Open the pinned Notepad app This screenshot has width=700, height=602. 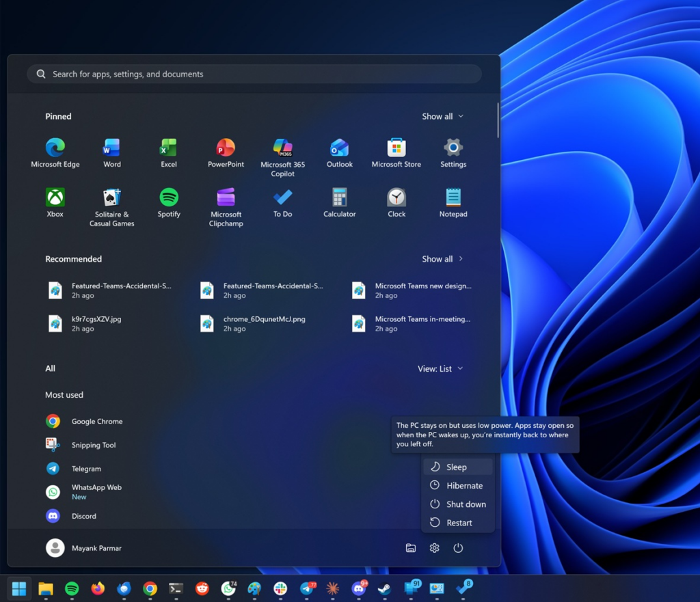tap(453, 203)
